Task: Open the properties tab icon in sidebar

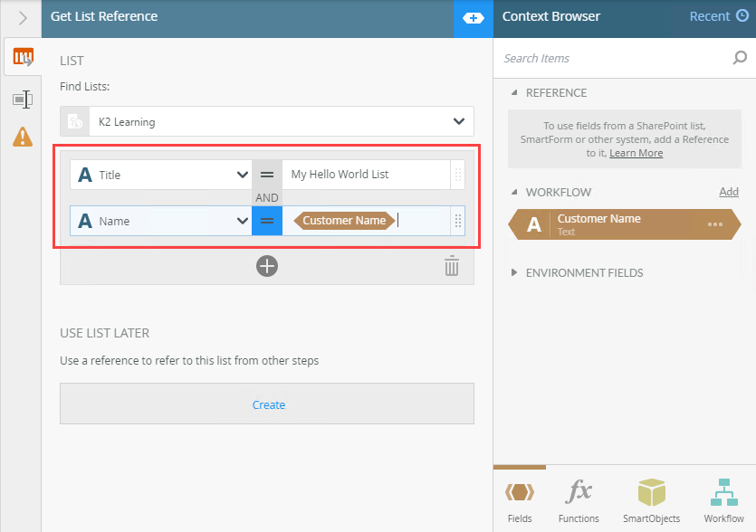Action: (x=22, y=99)
